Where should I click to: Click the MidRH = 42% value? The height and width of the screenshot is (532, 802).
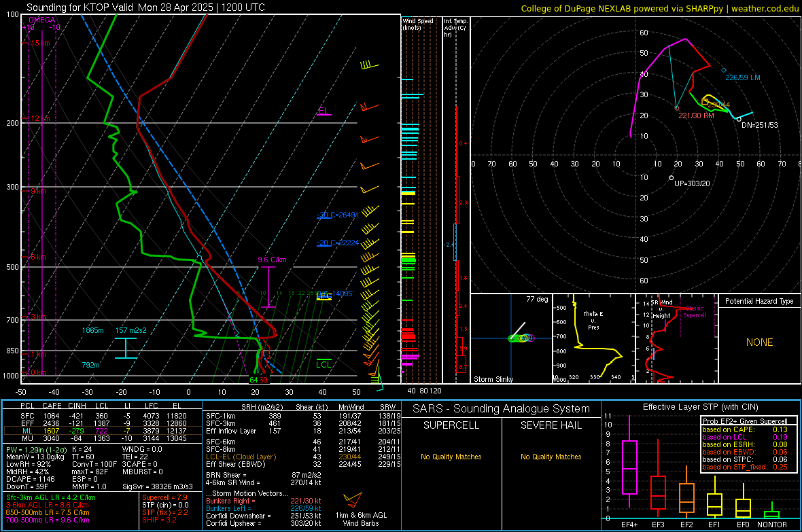[x=28, y=472]
